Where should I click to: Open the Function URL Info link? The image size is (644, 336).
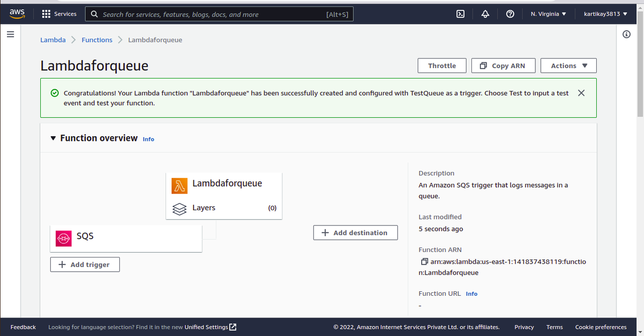click(x=471, y=294)
